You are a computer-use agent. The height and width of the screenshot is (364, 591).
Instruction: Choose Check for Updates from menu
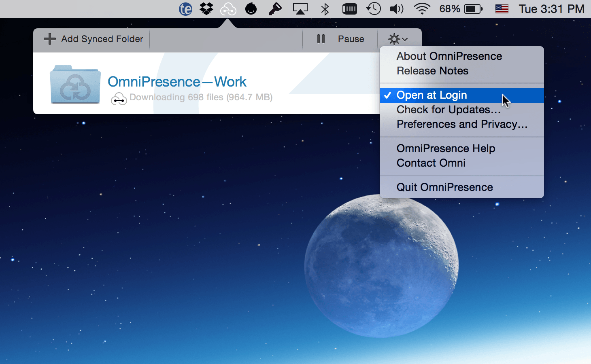coord(448,110)
